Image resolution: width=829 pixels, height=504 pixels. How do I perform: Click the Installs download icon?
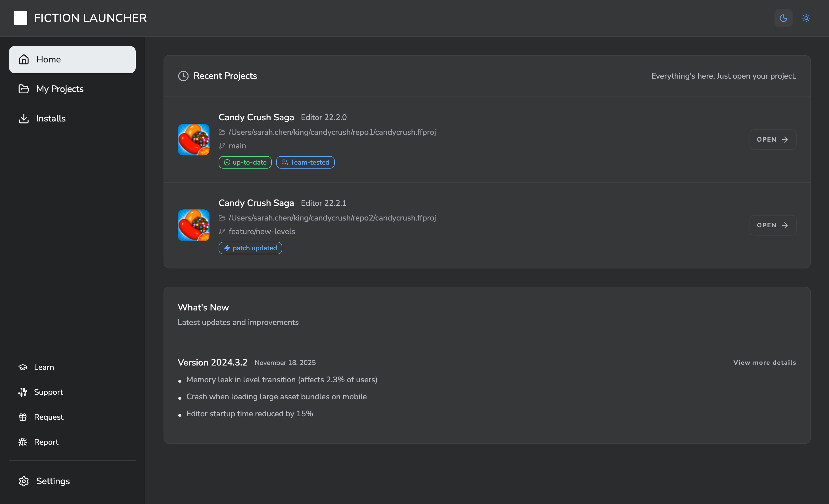click(24, 118)
